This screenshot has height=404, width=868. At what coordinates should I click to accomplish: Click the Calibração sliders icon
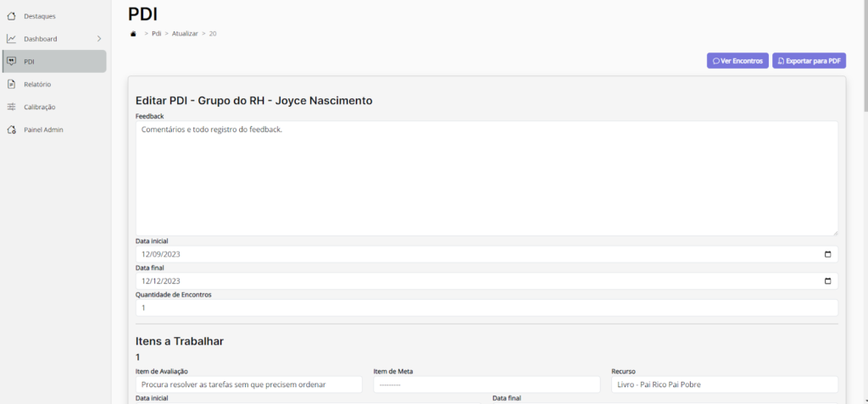point(11,107)
